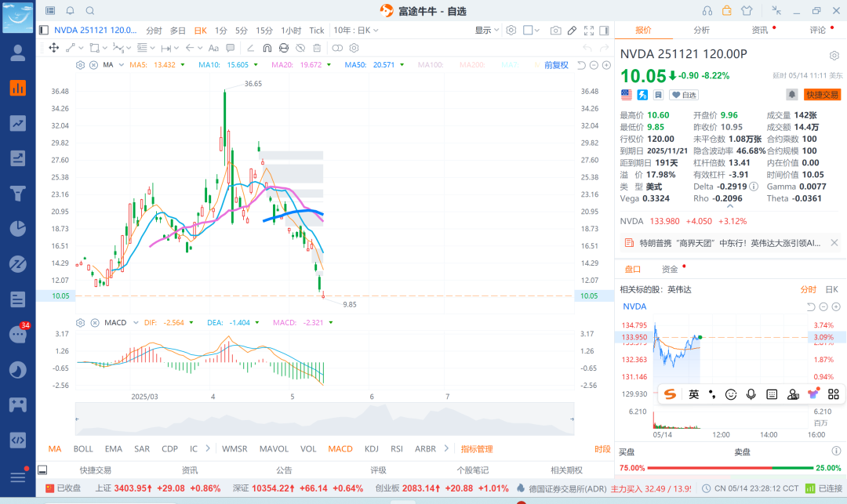Image resolution: width=847 pixels, height=504 pixels.
Task: Open the code editor sidebar icon
Action: tap(18, 440)
